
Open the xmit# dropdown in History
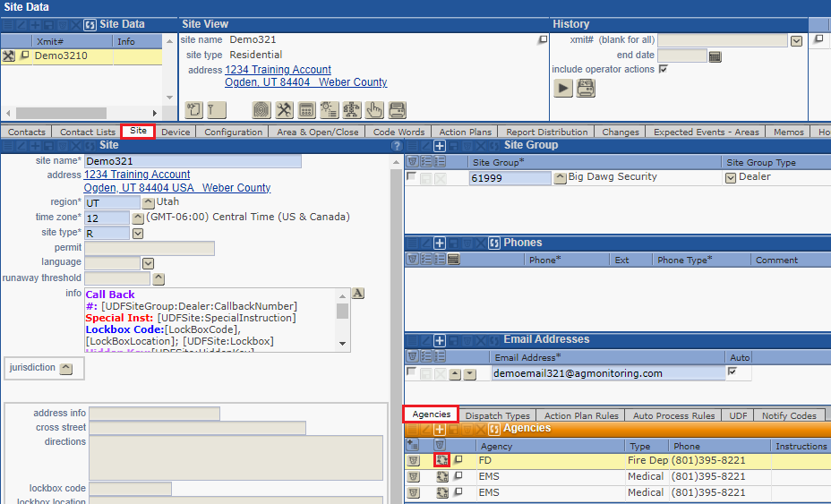pyautogui.click(x=796, y=40)
